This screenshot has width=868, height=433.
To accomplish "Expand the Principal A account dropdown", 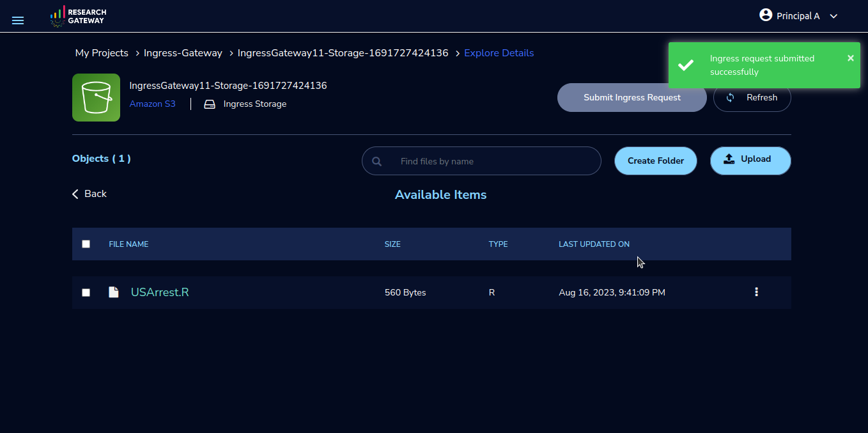I will tap(833, 17).
